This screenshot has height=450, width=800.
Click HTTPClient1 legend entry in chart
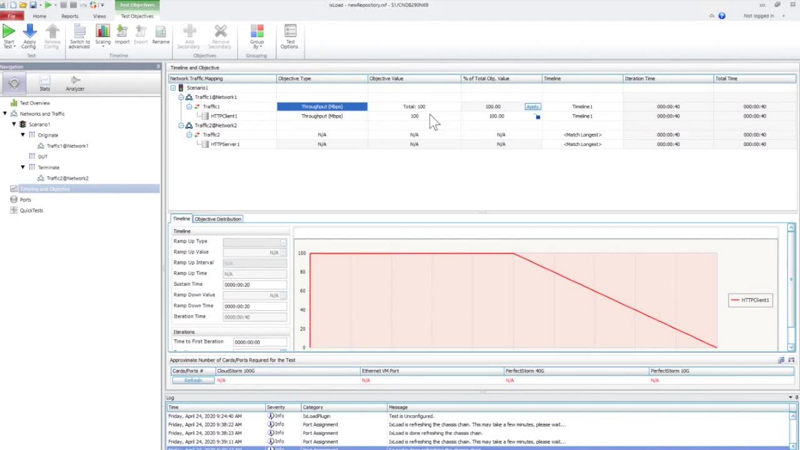tap(750, 300)
